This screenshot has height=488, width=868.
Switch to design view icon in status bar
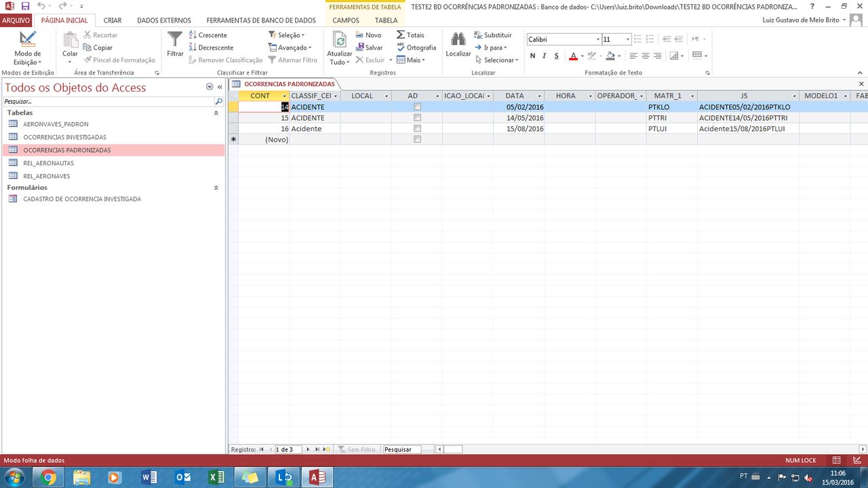tap(856, 460)
